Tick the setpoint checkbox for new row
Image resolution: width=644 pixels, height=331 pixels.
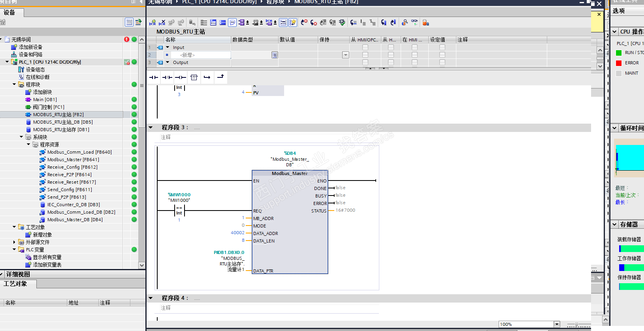click(x=442, y=55)
